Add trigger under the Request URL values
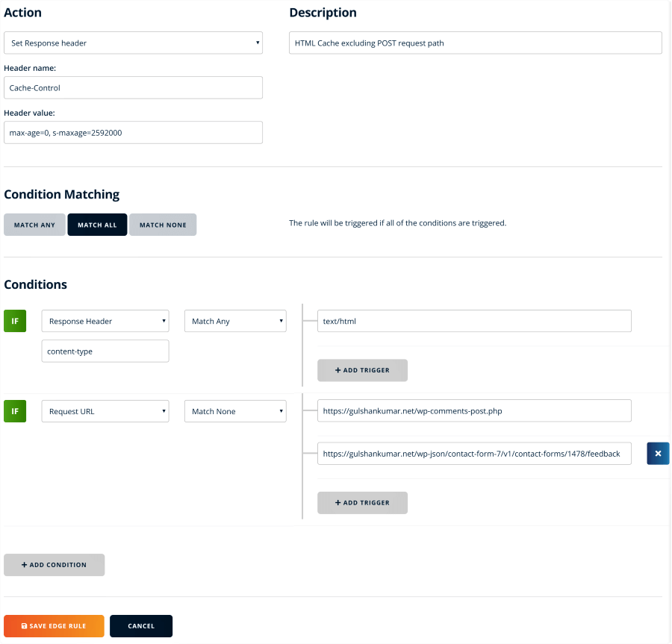Viewport: 672px width, 644px height. (x=362, y=503)
